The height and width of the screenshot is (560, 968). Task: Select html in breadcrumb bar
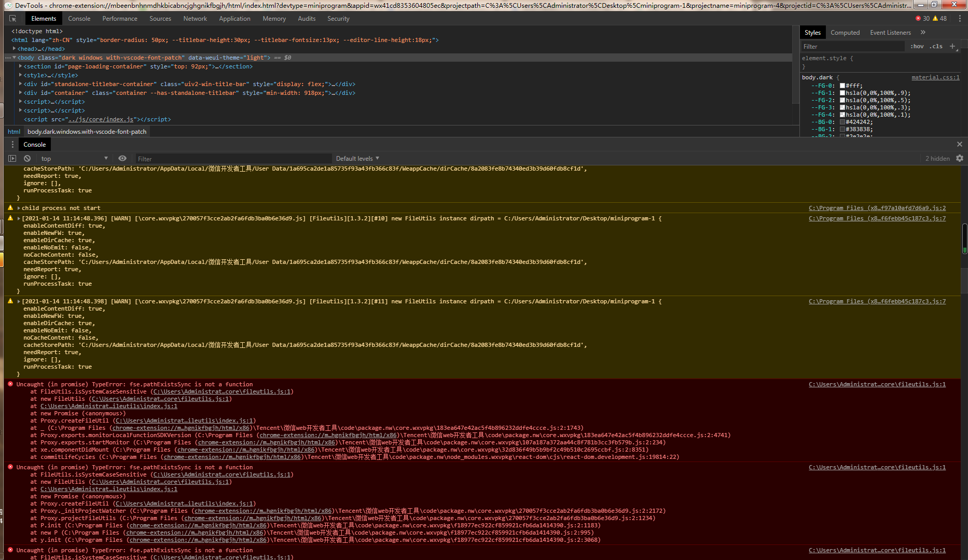[14, 132]
